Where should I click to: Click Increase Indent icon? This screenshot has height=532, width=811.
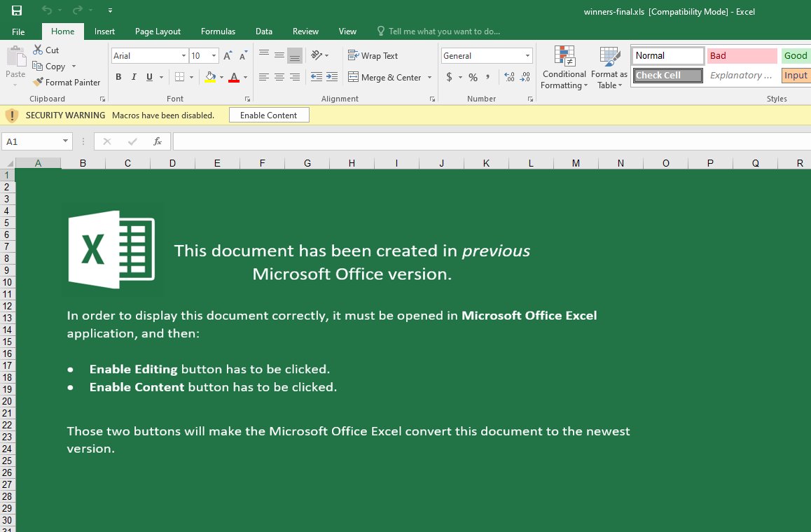[332, 77]
